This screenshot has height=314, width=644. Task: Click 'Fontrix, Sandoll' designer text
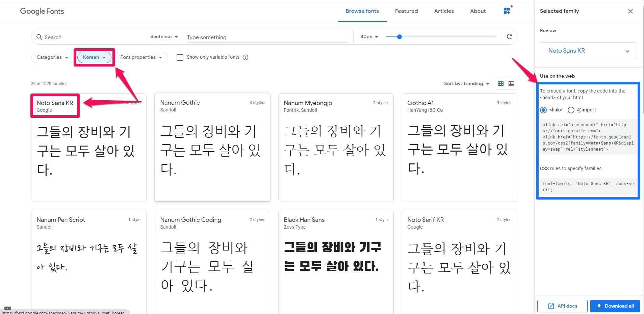(x=300, y=110)
